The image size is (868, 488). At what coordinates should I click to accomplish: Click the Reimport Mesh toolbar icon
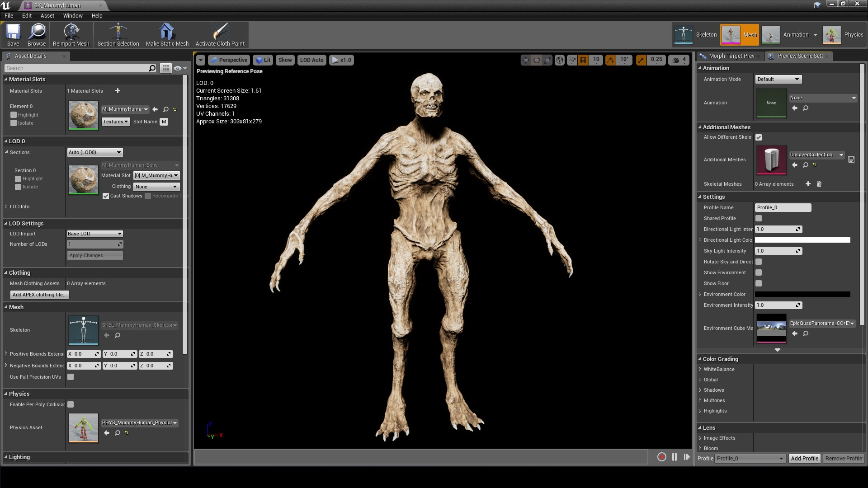pyautogui.click(x=71, y=35)
